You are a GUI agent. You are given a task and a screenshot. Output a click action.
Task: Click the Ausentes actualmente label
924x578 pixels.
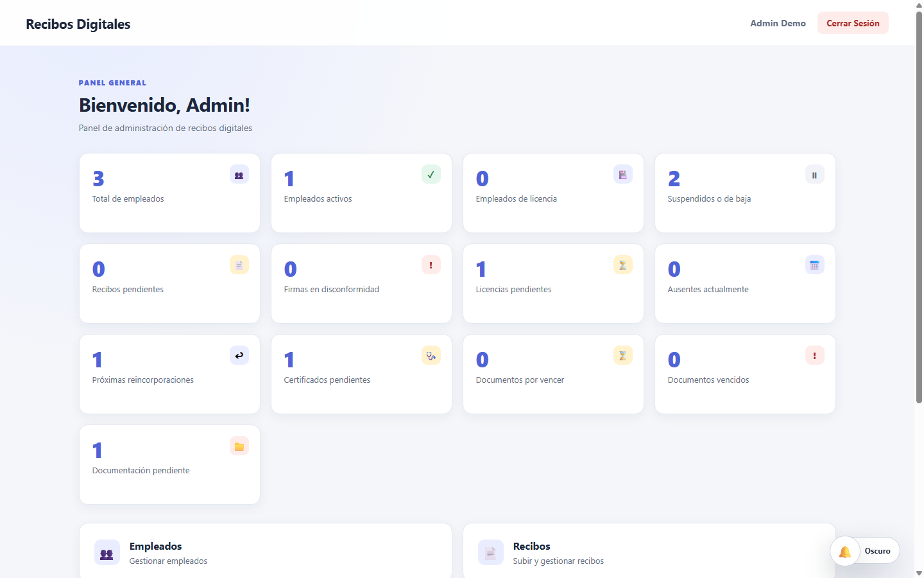click(x=708, y=290)
